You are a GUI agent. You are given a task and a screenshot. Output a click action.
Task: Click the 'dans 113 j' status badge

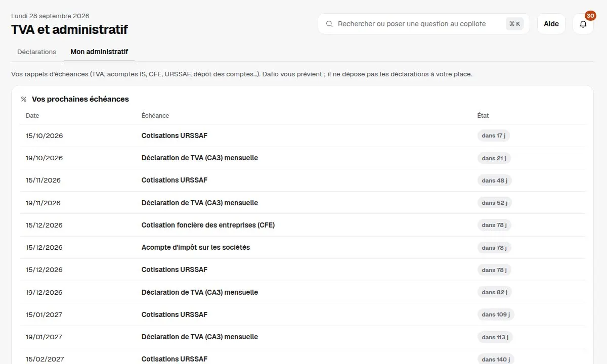495,337
